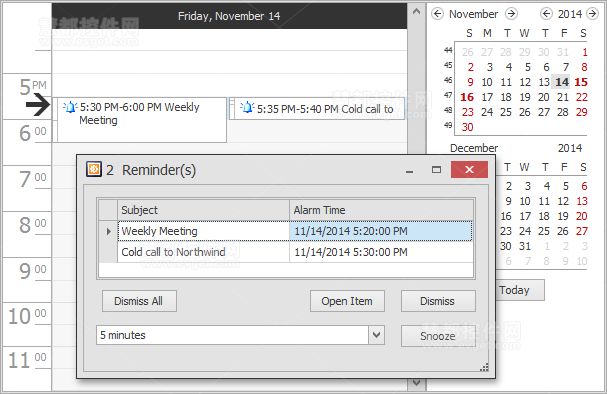Select November 5 in the month calendar
This screenshot has width=607, height=394.
(x=527, y=67)
